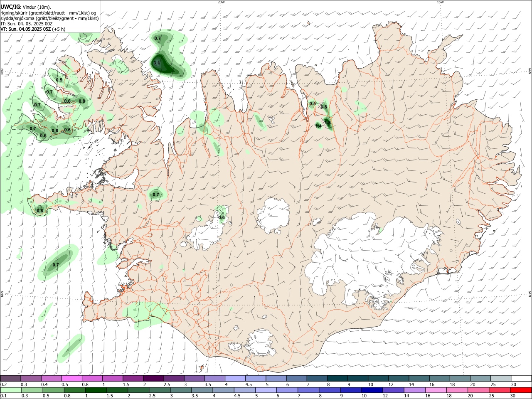The image size is (532, 399).
Task: Pick grey-blue lower swatch between 3.5 and 4
Action: click(202, 390)
